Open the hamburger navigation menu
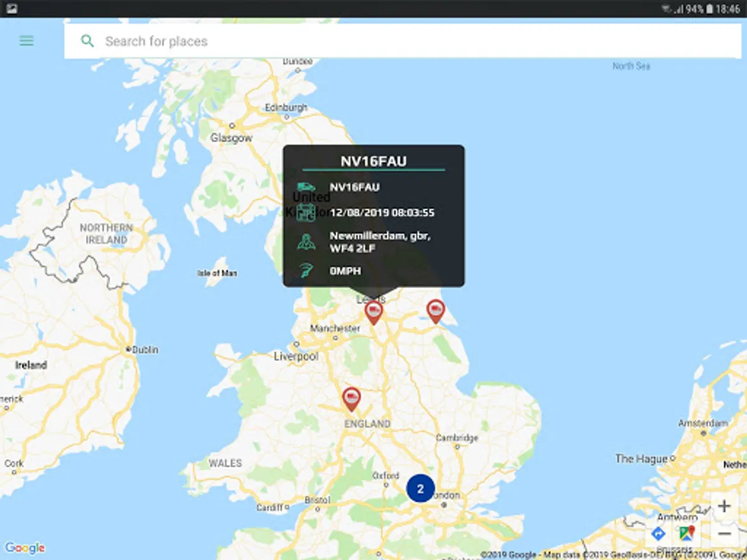The width and height of the screenshot is (747, 560). (x=26, y=41)
